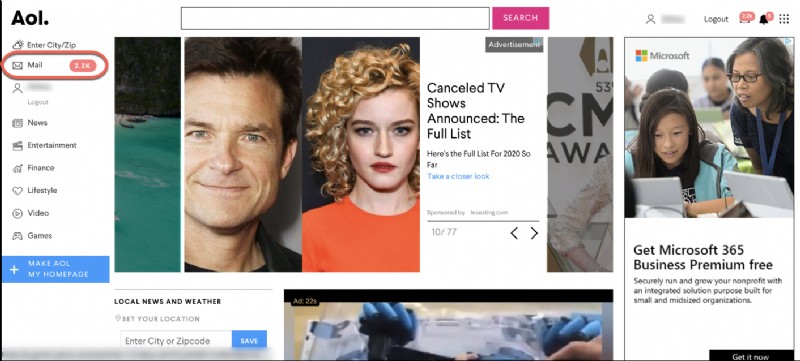Click the Entertainment clapperboard icon
Screen dimensions: 800x361
(x=18, y=145)
